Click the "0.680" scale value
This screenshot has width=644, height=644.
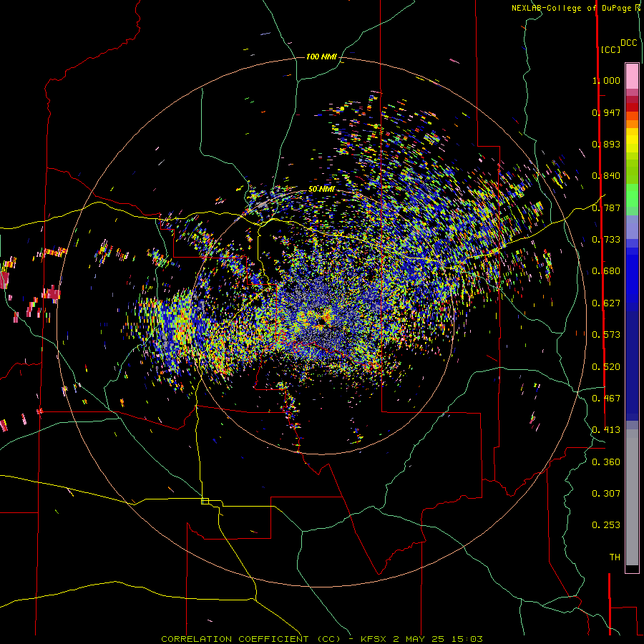(606, 271)
